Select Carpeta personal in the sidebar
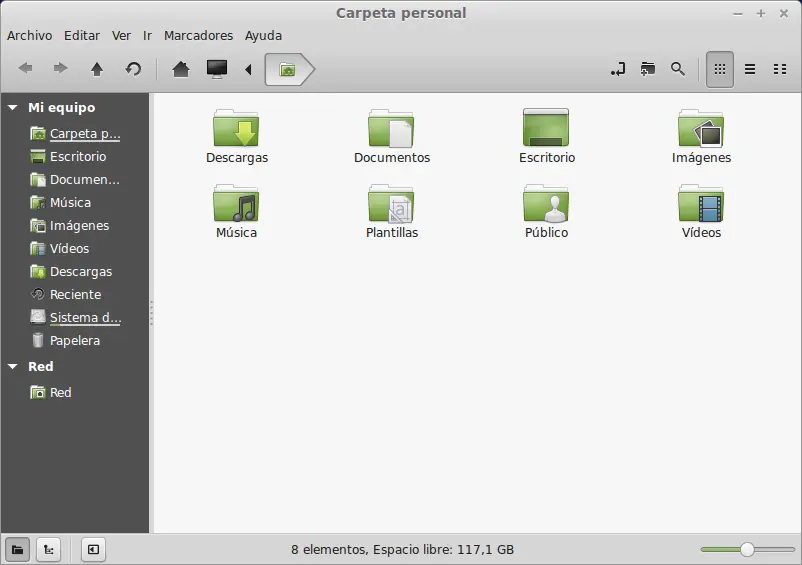This screenshot has height=565, width=802. click(x=75, y=133)
